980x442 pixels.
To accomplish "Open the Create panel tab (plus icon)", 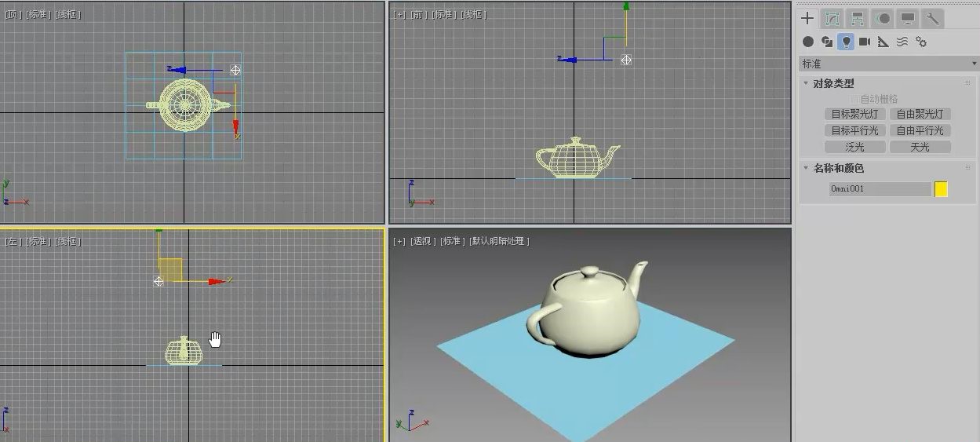I will click(x=808, y=19).
